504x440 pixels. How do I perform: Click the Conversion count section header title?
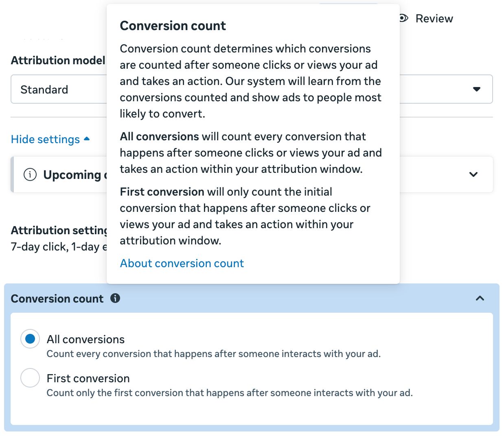[57, 298]
